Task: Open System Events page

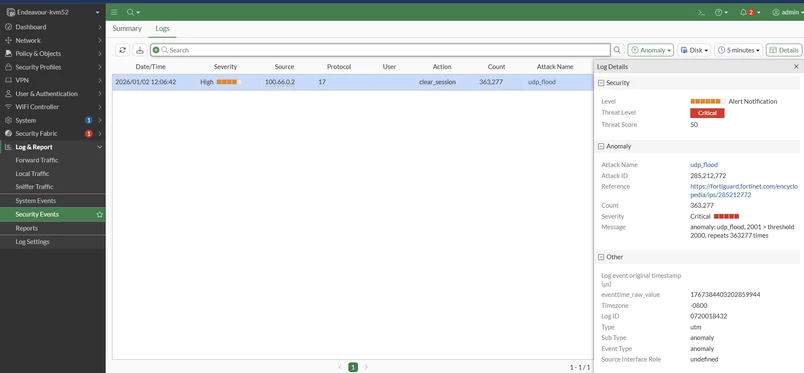Action: [36, 201]
